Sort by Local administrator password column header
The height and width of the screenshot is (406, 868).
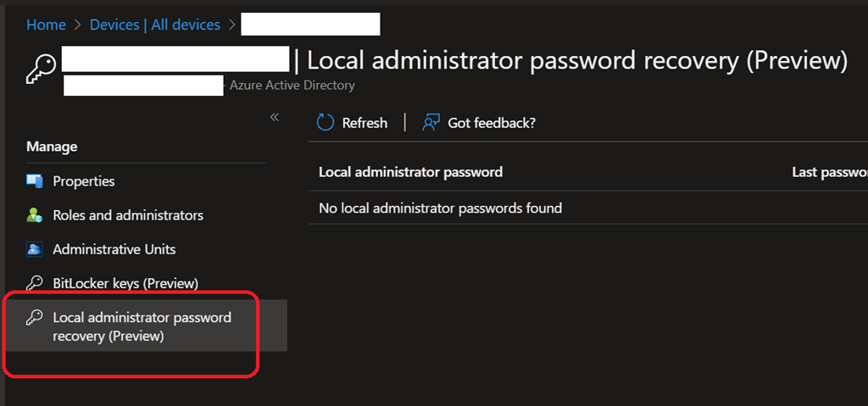click(410, 172)
